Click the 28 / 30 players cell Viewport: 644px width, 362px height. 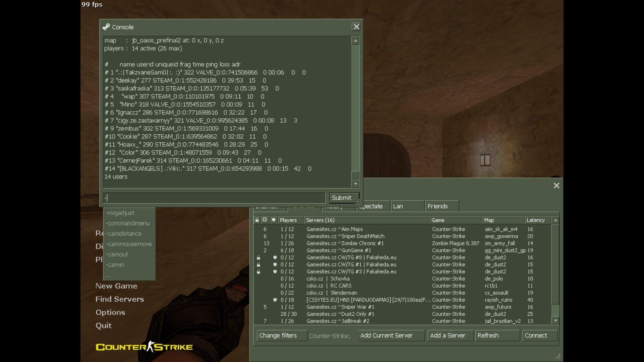pyautogui.click(x=289, y=314)
